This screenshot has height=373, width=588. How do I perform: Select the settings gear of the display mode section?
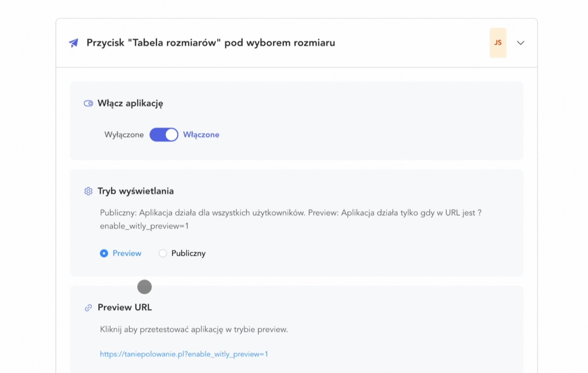[x=88, y=191]
